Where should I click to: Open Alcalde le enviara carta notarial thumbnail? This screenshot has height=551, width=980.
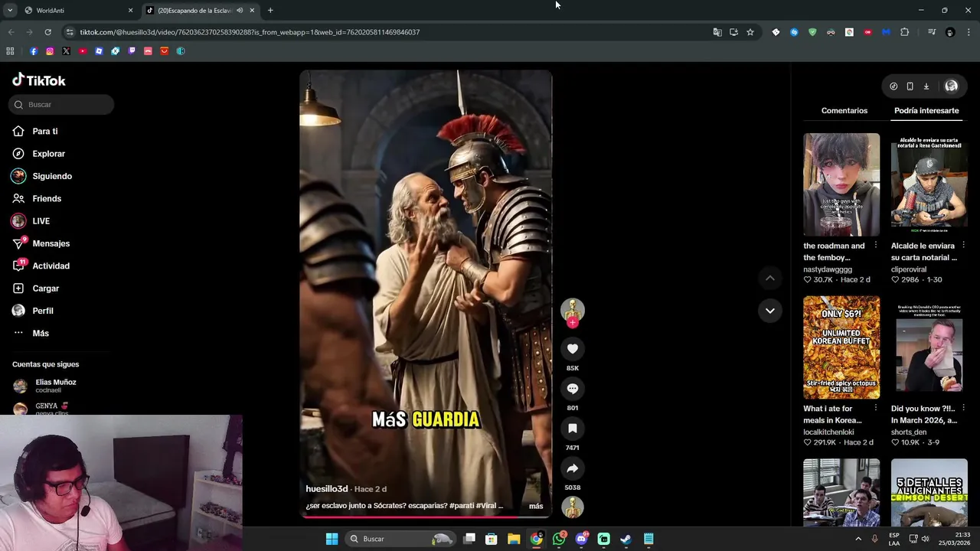tap(929, 184)
